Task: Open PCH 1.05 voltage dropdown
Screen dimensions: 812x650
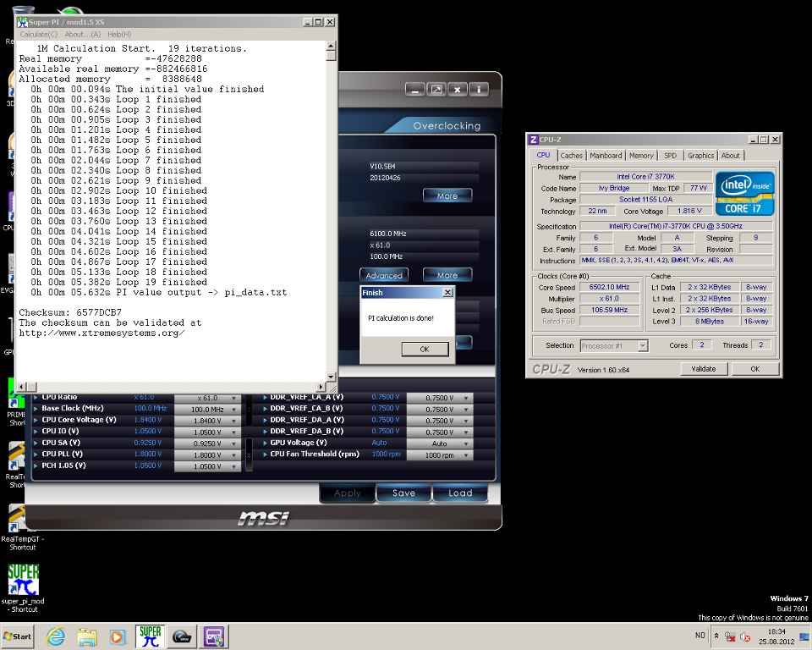Action: pos(207,466)
